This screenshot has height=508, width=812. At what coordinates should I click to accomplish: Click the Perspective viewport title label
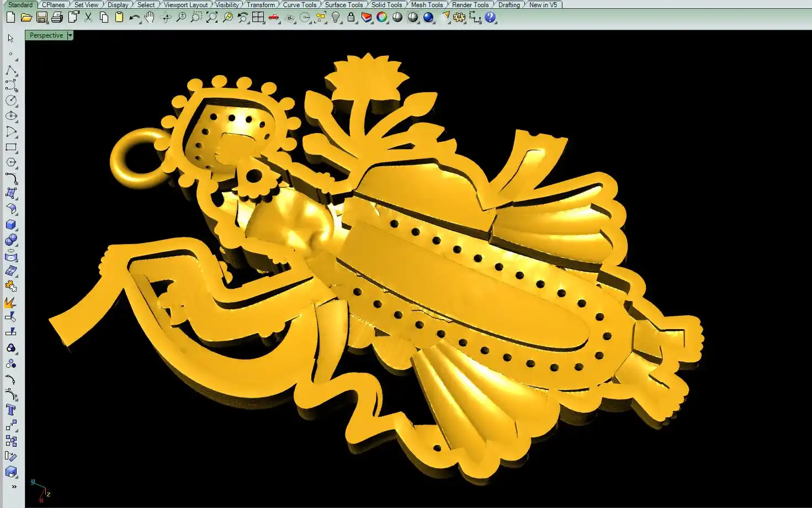pos(46,35)
